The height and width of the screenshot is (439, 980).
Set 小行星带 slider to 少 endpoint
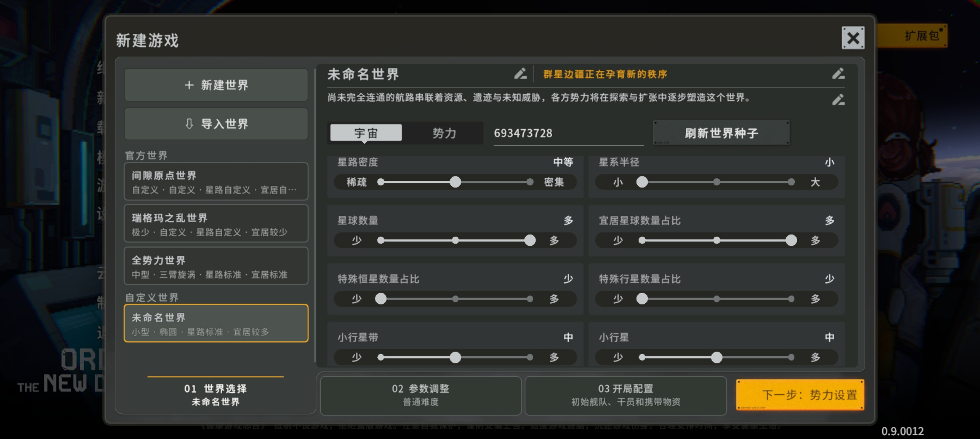381,357
